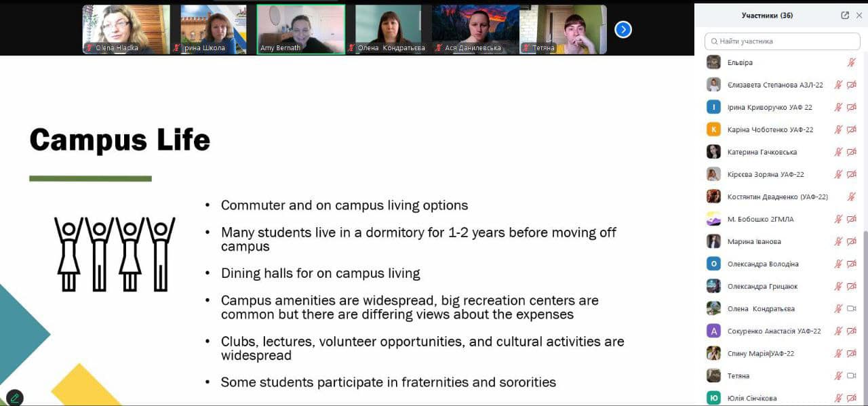The width and height of the screenshot is (868, 406).
Task: Toggle the microphone for Тетяна in the list
Action: point(838,375)
